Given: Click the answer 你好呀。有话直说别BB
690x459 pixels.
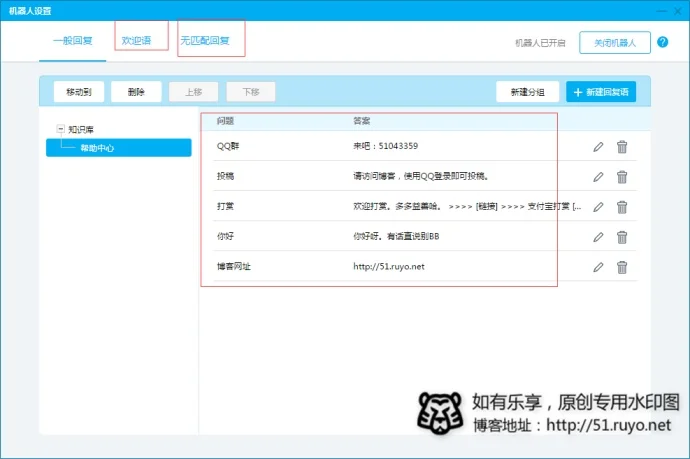Looking at the screenshot, I should (x=396, y=236).
